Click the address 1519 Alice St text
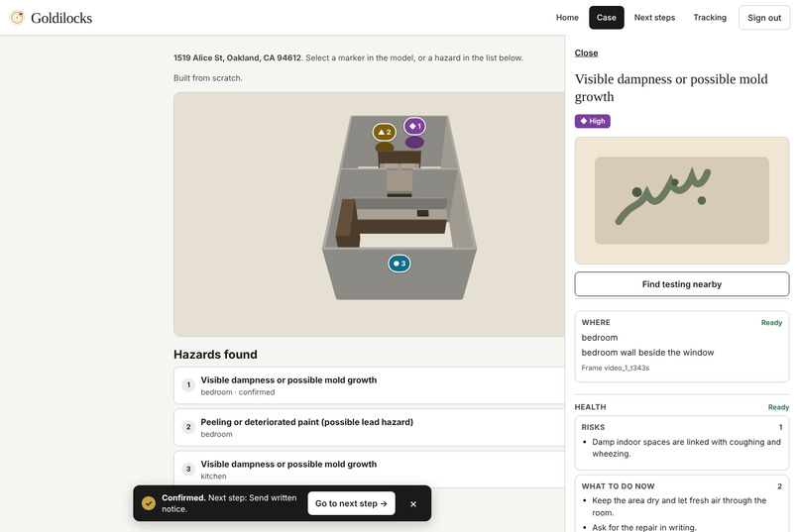799x532 pixels. [x=237, y=58]
